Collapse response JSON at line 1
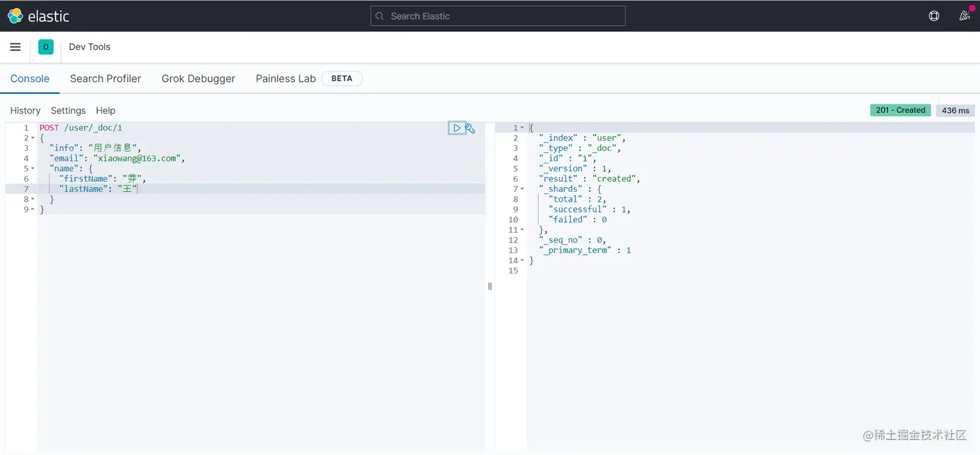Screen dimensions: 980x455 pyautogui.click(x=522, y=128)
